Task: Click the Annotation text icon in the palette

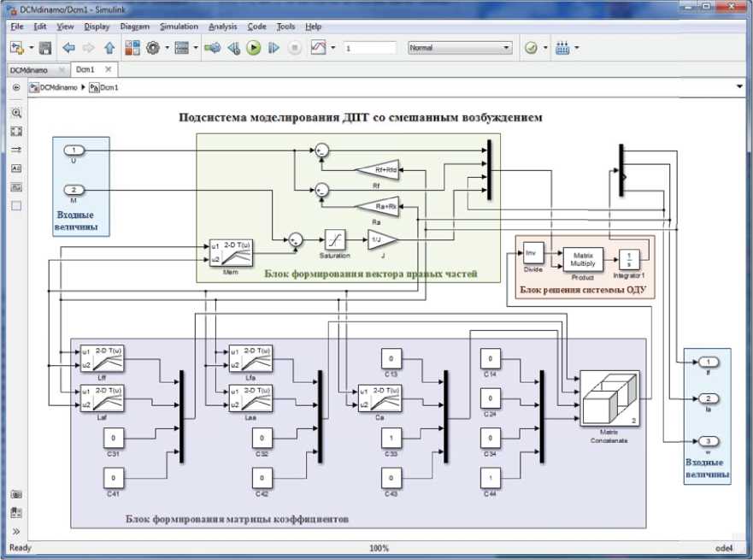Action: pos(16,168)
